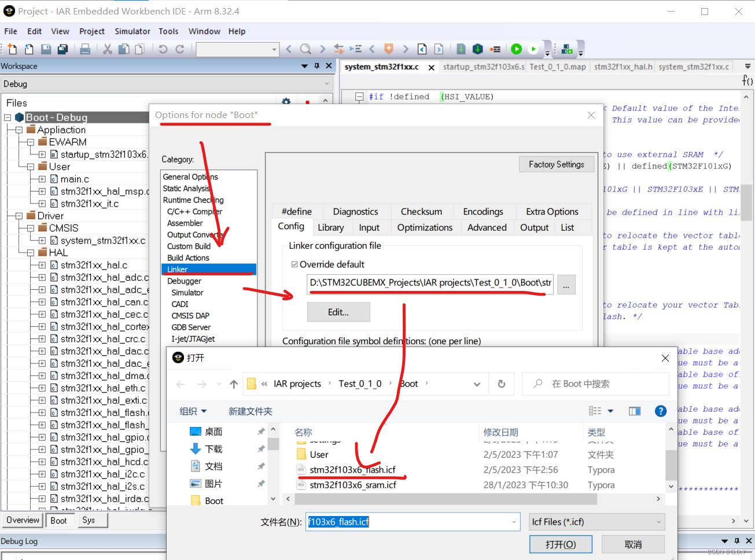The height and width of the screenshot is (560, 755).
Task: Toggle the Override default checkbox
Action: pos(294,264)
